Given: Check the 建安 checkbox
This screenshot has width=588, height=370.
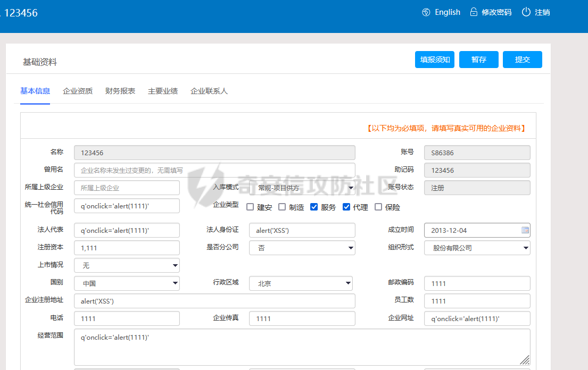Looking at the screenshot, I should coord(250,207).
